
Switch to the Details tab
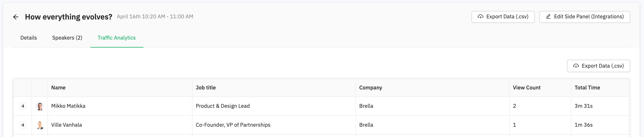pos(29,38)
